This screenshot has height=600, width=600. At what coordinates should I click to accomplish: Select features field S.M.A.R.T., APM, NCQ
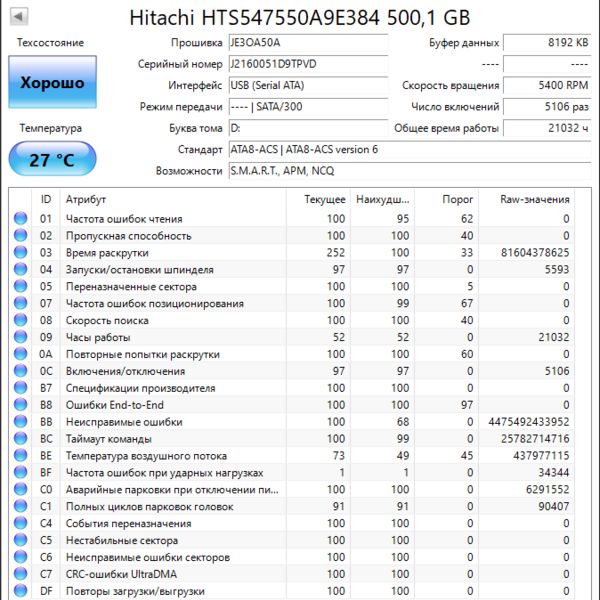(410, 171)
